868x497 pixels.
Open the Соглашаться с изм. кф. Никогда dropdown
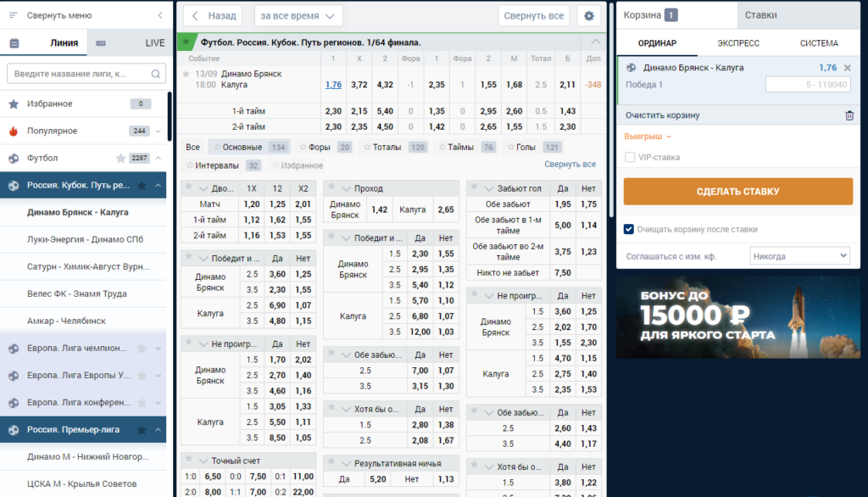(x=799, y=256)
